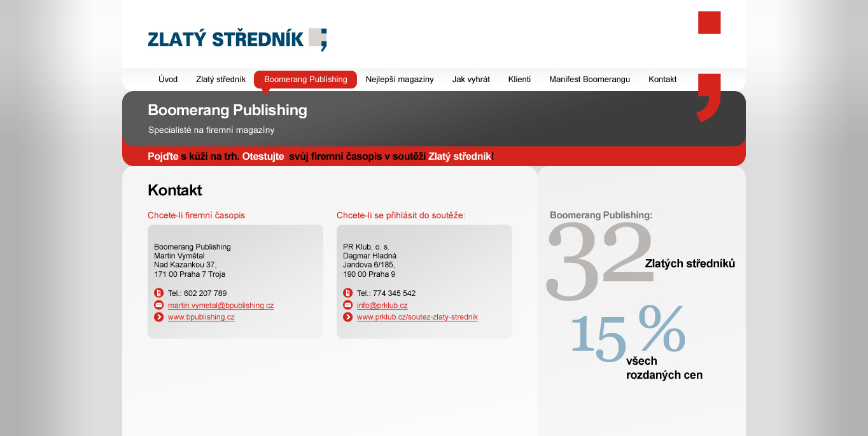The image size is (868, 436).
Task: Navigate to Jak vyhrát page
Action: click(471, 80)
